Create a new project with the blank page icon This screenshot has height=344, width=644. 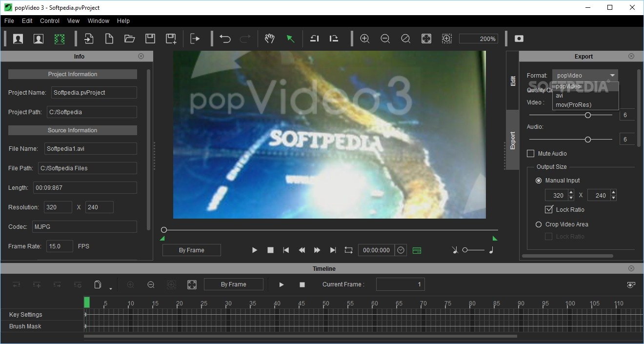pyautogui.click(x=109, y=39)
